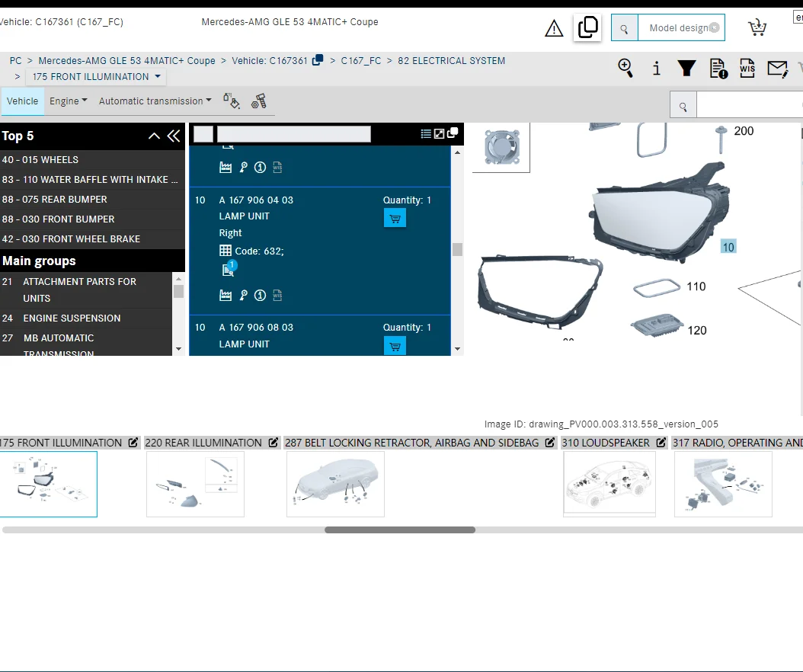Open 88 - 075 REAR BUMPER
The width and height of the screenshot is (803, 672).
(92, 200)
